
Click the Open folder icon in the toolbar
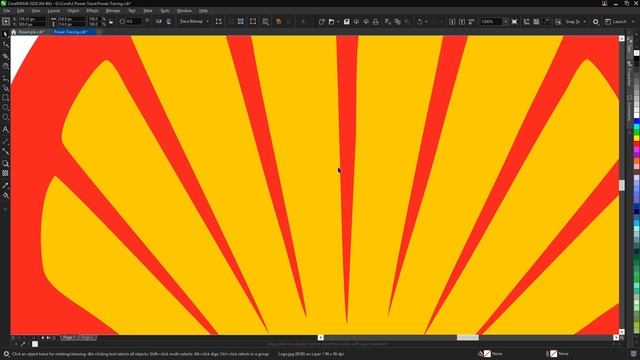(x=331, y=21)
